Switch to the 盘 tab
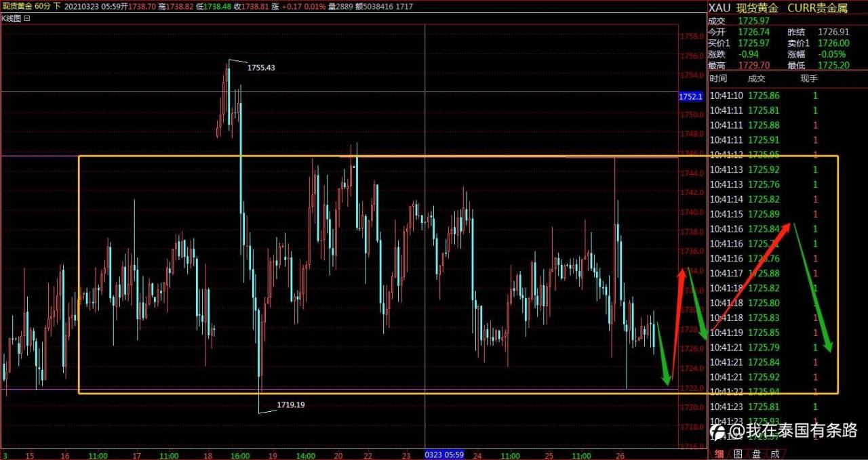The image size is (868, 460). (x=756, y=454)
